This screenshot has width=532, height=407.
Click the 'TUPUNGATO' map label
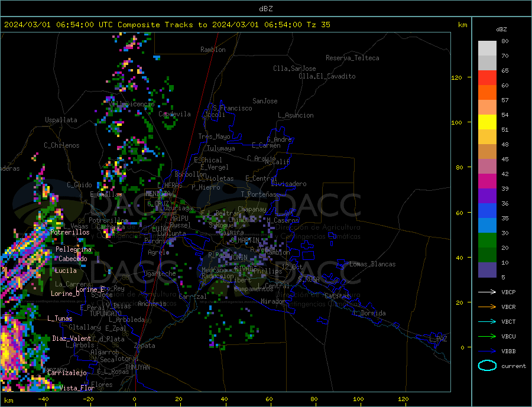tap(106, 314)
